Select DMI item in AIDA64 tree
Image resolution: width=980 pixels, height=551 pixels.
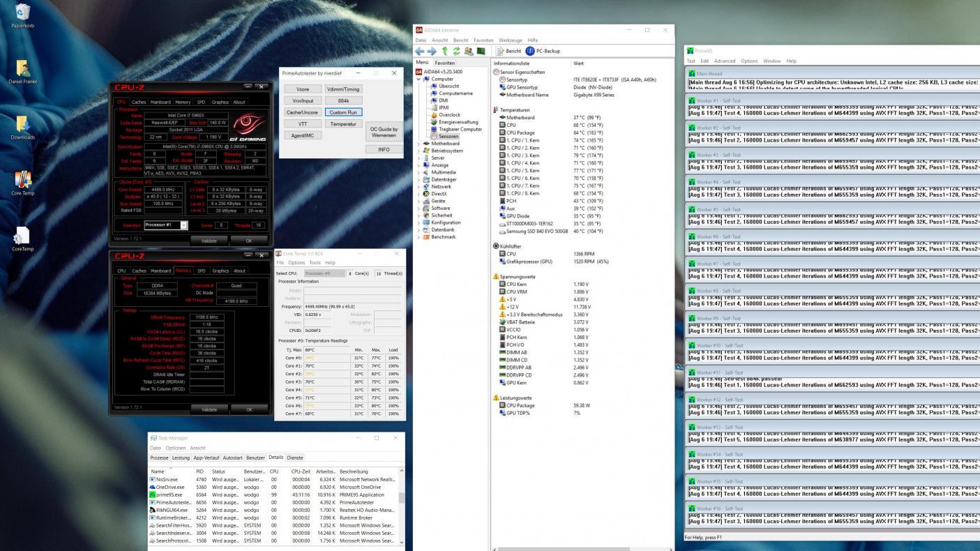tap(439, 100)
